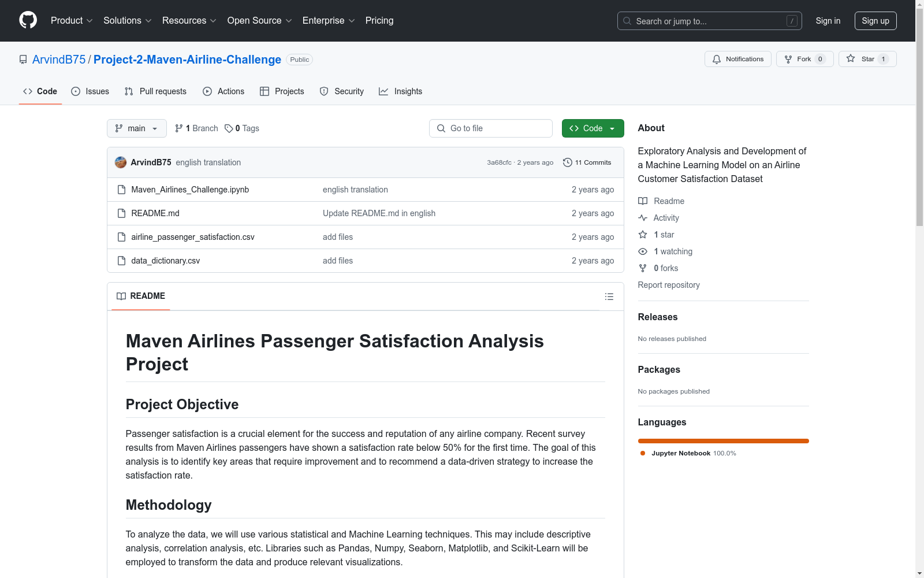Open the GitHub homepage logo
This screenshot has height=578, width=924.
point(28,20)
